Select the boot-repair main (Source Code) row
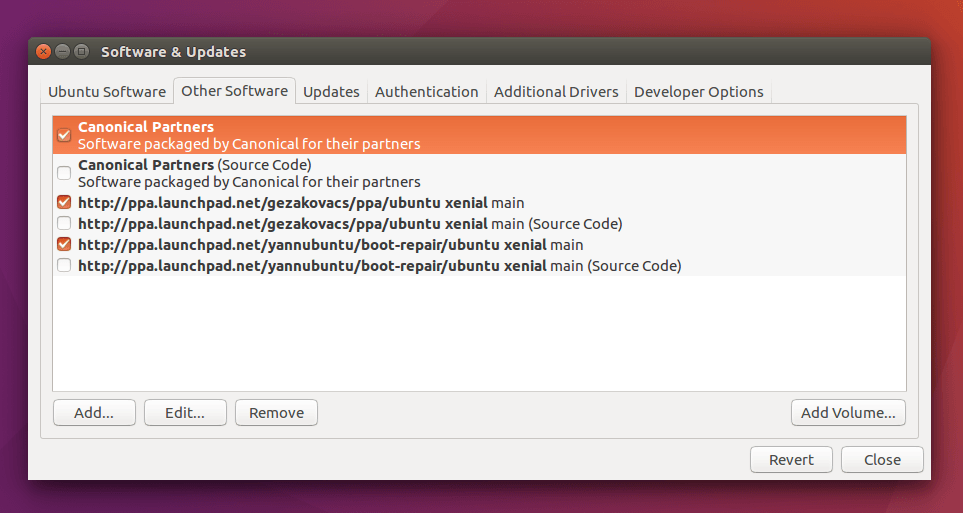This screenshot has width=963, height=513. click(479, 265)
